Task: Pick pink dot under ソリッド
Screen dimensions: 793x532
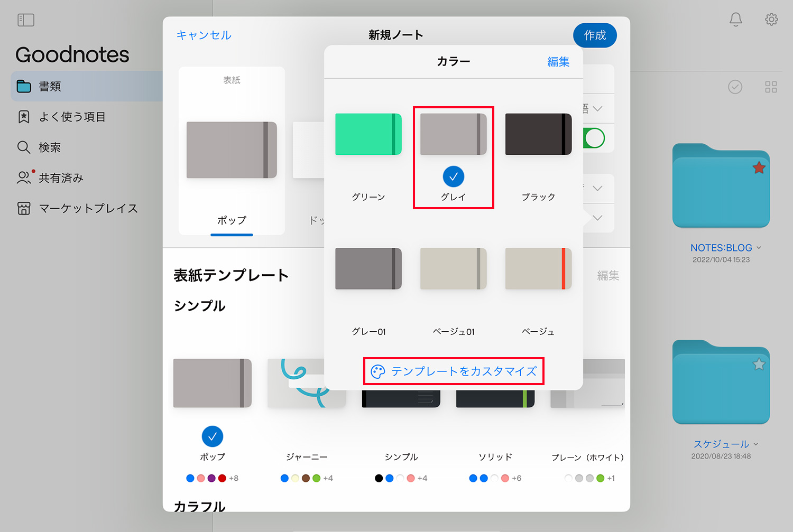Action: 505,478
